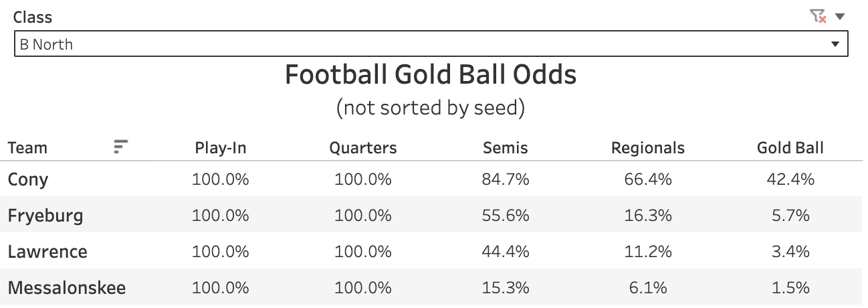The image size is (868, 308).
Task: Select the Cony team row label
Action: tap(28, 179)
